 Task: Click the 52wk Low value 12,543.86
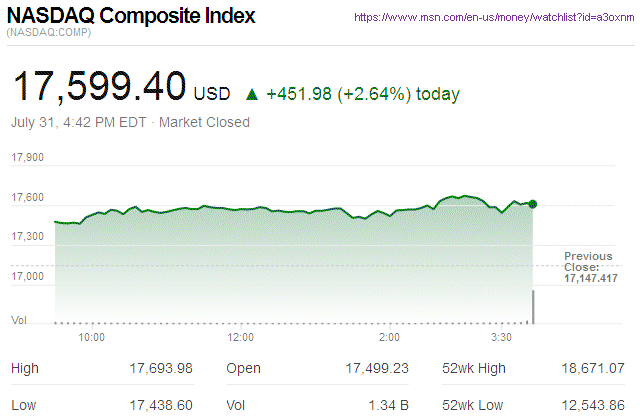click(x=590, y=404)
